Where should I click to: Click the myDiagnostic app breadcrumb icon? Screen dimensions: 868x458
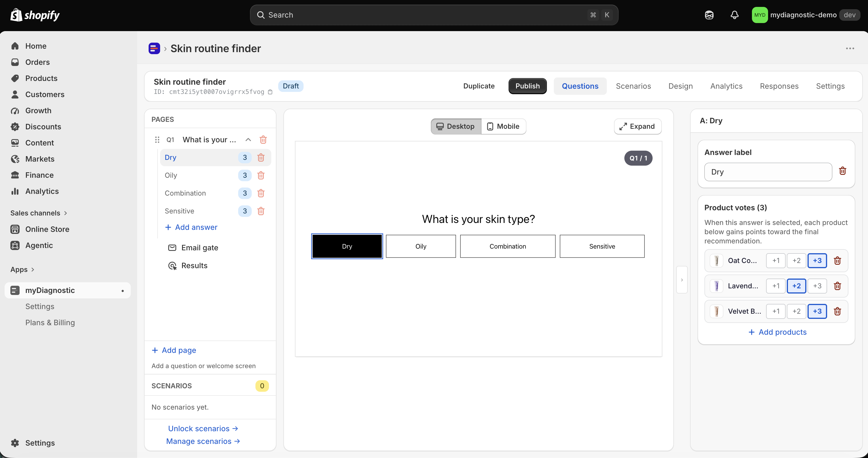pos(154,48)
